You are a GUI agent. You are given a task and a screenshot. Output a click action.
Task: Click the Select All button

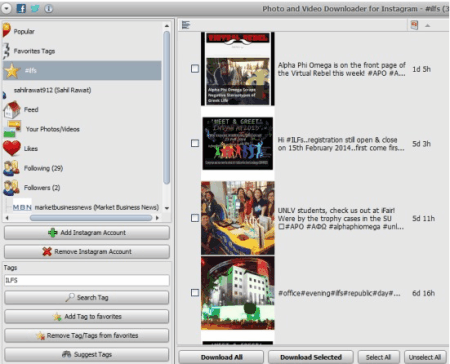[x=378, y=357]
